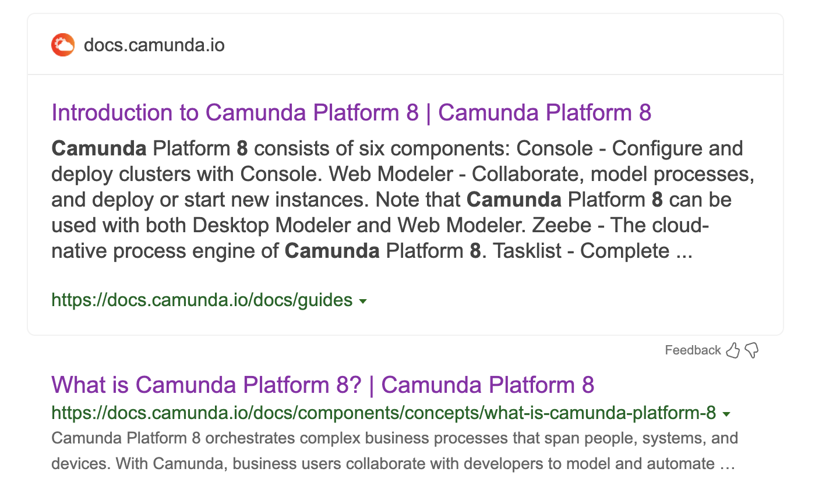Viewport: 840px width, 504px height.
Task: Select the thumbs up icon beside Feedback
Action: (x=733, y=350)
